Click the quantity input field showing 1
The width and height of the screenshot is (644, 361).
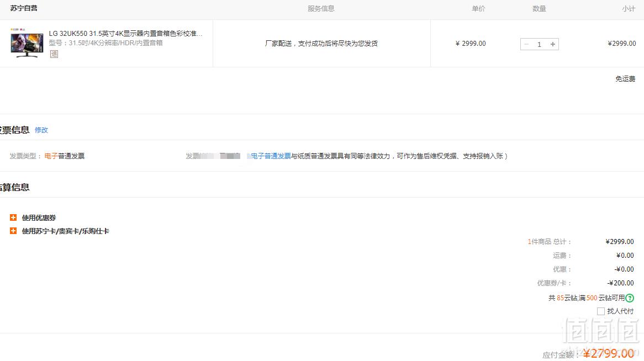(539, 44)
